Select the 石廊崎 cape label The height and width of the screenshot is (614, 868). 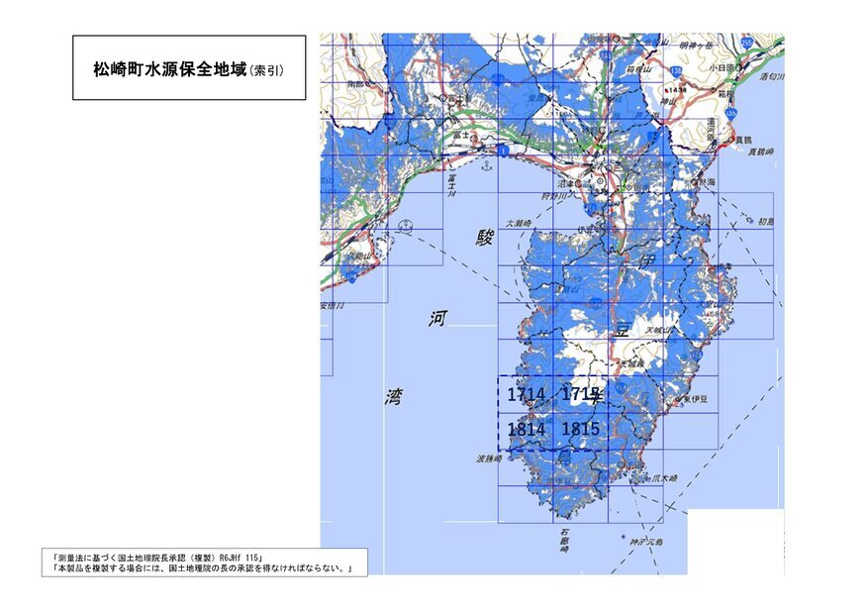564,542
